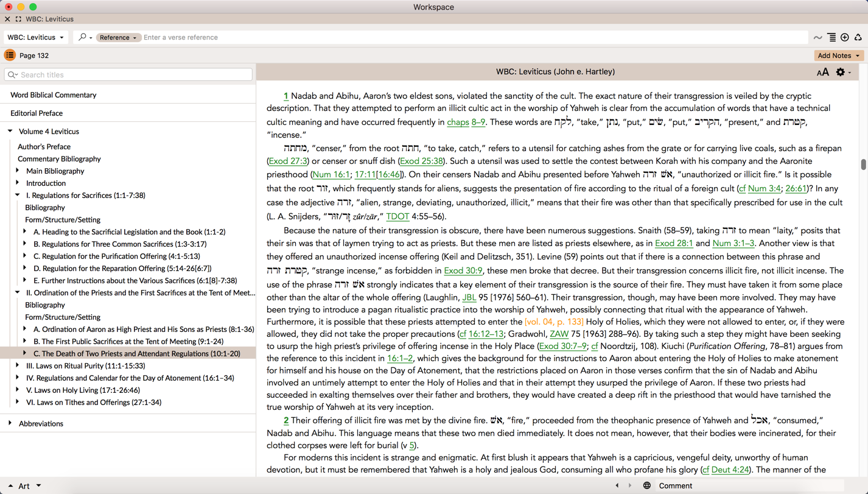Screen dimensions: 868x494
Task: Click the recycle sync icon
Action: 858,38
